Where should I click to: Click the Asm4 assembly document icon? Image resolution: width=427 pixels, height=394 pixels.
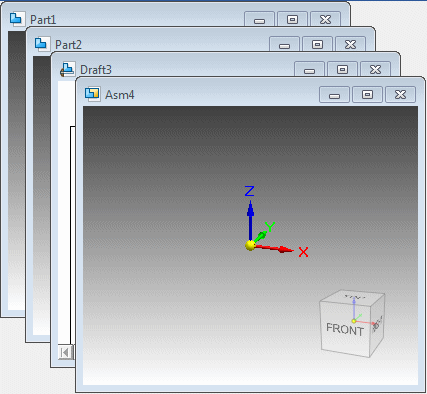click(x=92, y=94)
